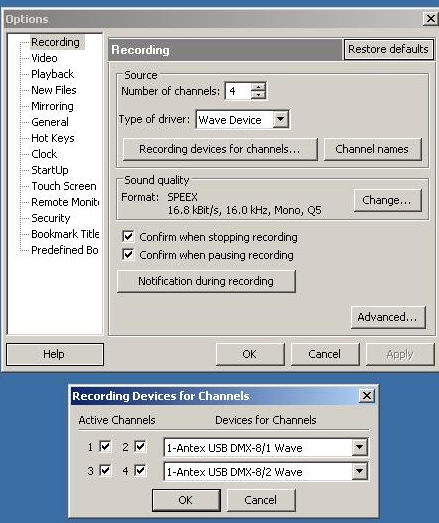Uncheck active channel 4 checkbox
439x523 pixels.
[140, 471]
